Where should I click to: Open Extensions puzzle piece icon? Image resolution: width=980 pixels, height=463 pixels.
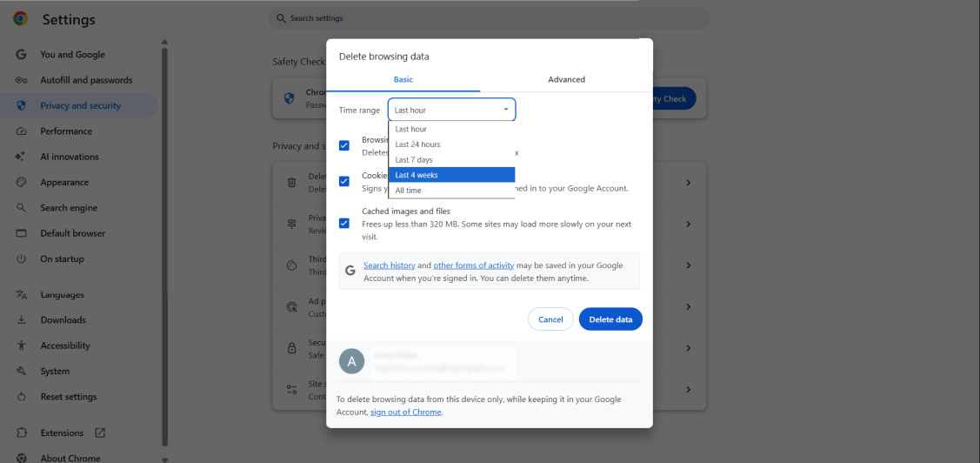[x=22, y=433]
